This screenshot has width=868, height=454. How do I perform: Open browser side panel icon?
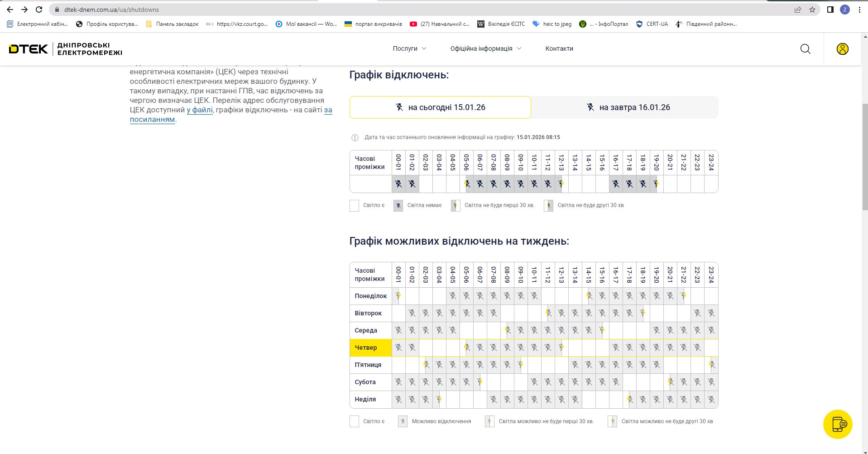(830, 10)
